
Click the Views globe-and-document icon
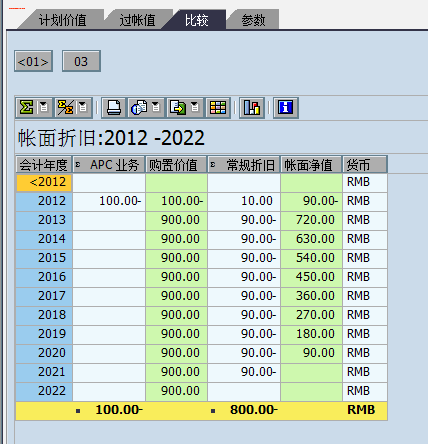(139, 108)
